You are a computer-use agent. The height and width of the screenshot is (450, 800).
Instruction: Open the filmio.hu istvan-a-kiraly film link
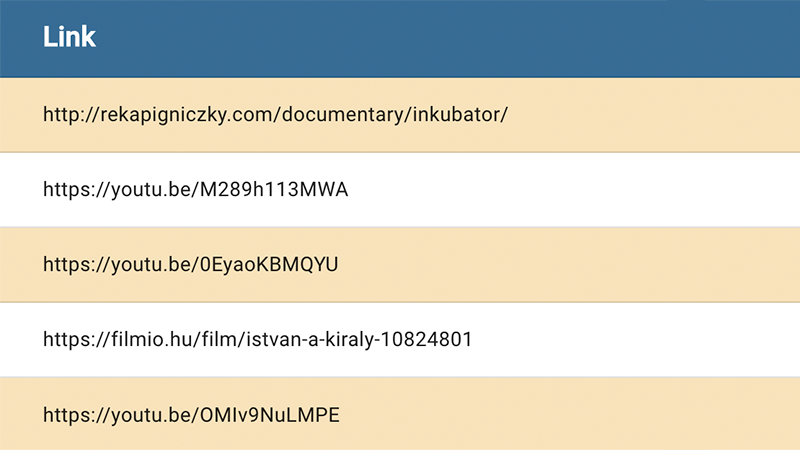coord(258,339)
